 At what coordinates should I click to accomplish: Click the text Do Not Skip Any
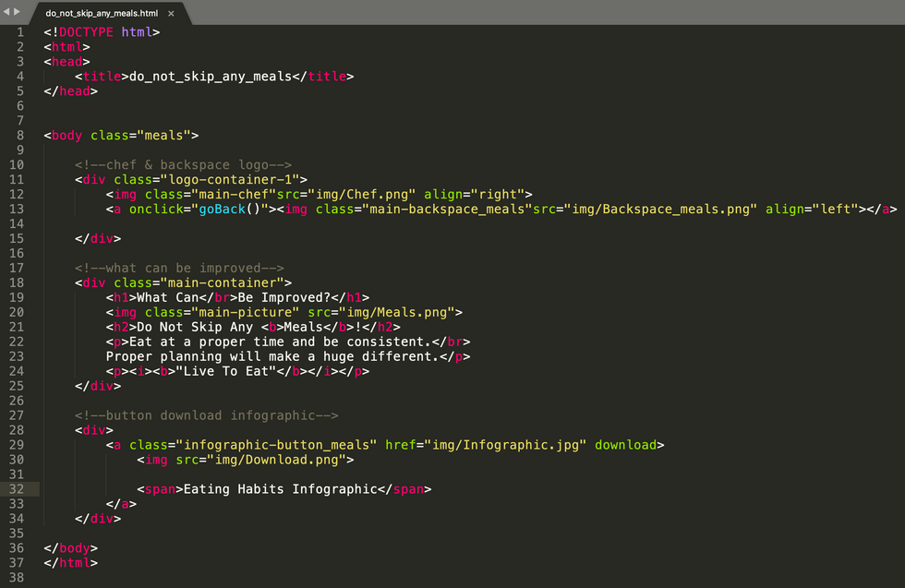195,327
